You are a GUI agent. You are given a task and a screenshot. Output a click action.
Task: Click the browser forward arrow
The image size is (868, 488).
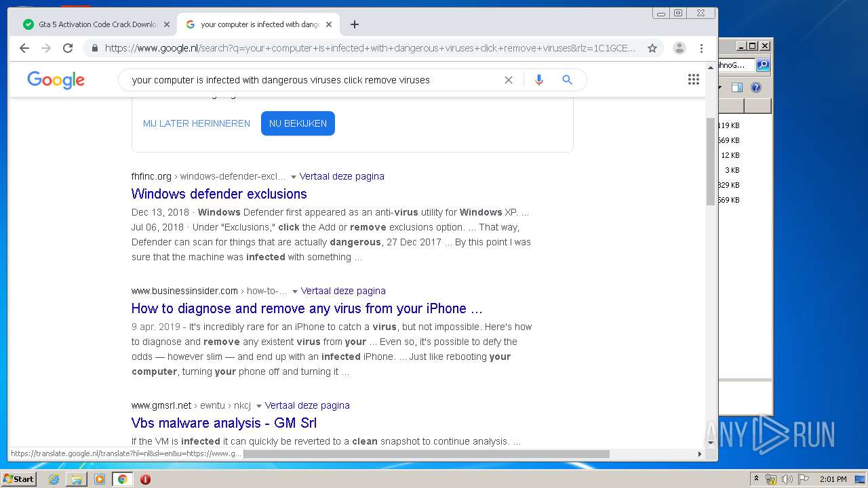46,48
